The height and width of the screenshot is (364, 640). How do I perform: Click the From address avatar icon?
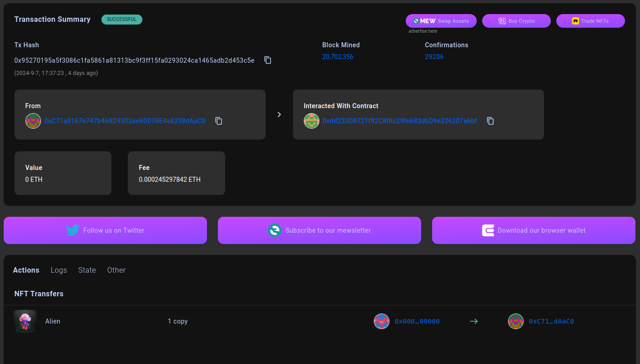(33, 121)
